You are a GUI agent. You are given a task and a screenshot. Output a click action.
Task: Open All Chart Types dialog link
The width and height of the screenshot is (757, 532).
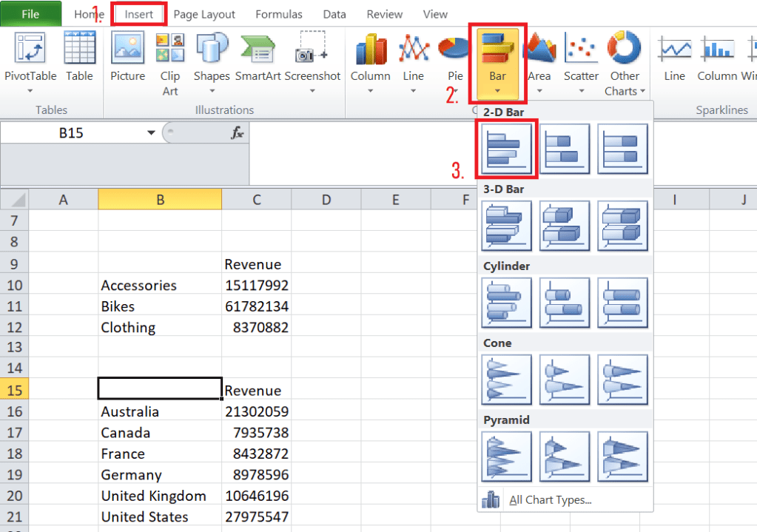tap(550, 500)
